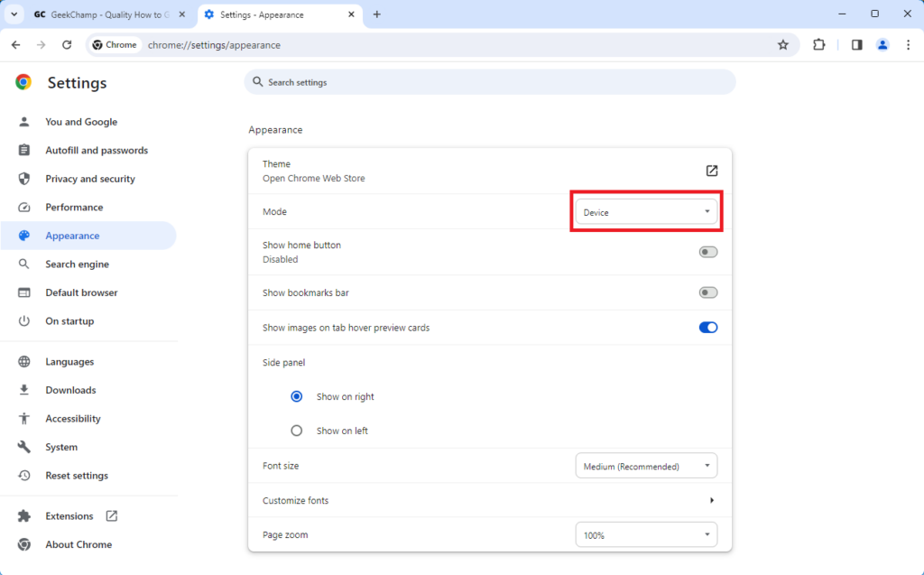Screen dimensions: 924x575
Task: Click the reload page icon
Action: [67, 45]
